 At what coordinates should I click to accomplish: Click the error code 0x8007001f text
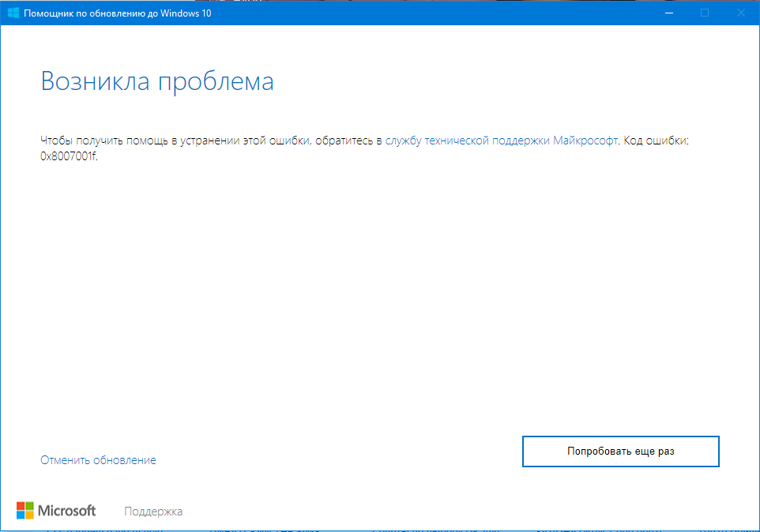click(x=68, y=157)
